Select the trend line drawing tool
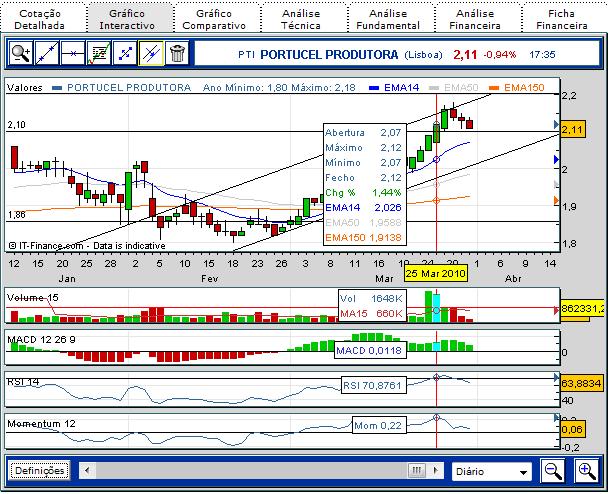Image resolution: width=608 pixels, height=494 pixels. pos(47,54)
